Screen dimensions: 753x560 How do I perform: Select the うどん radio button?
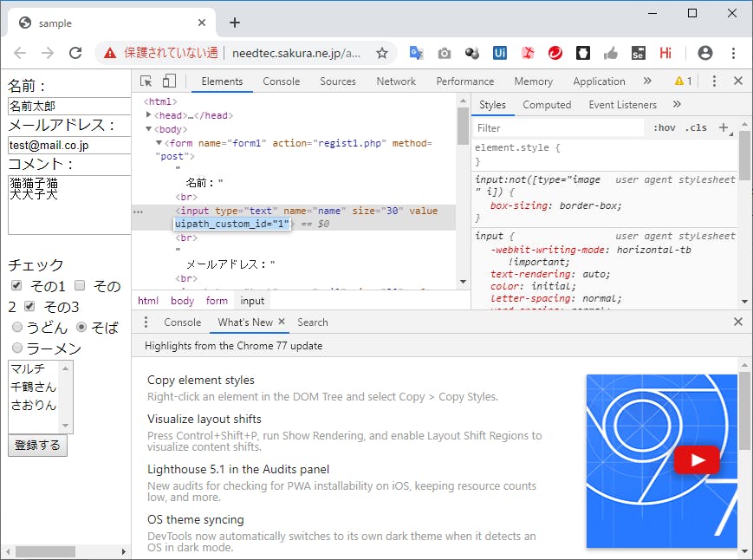(17, 327)
